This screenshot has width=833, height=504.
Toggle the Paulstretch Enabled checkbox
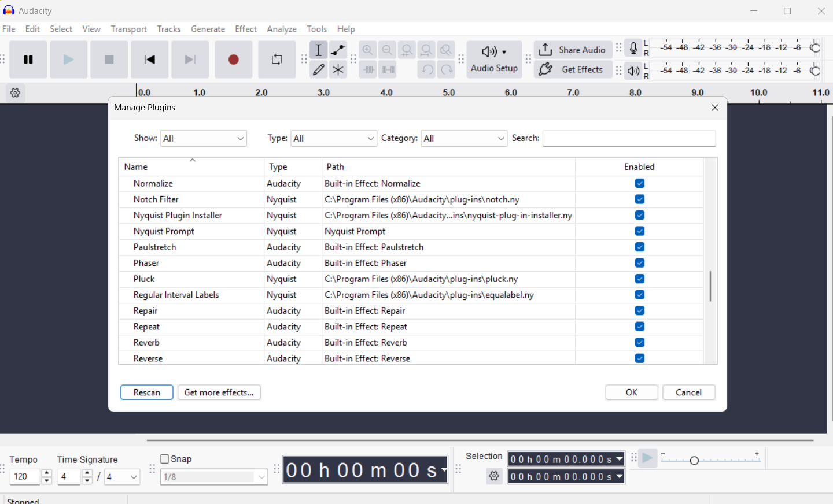pyautogui.click(x=639, y=247)
